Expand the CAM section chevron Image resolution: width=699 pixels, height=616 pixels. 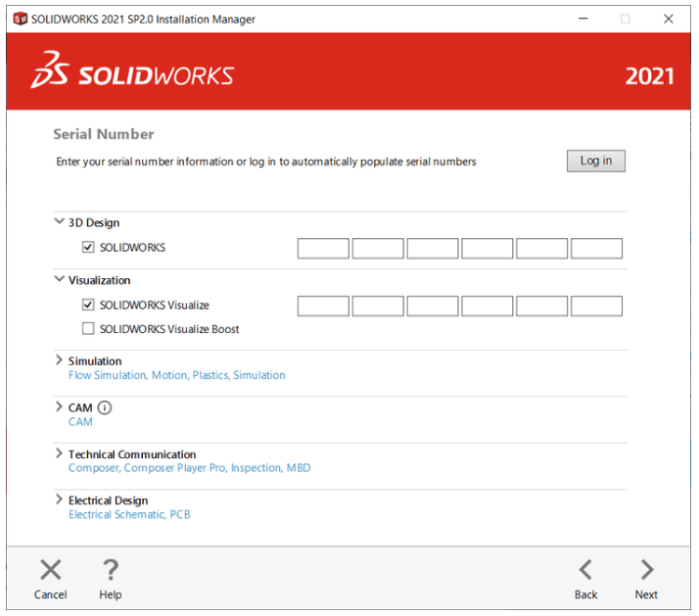[x=59, y=406]
